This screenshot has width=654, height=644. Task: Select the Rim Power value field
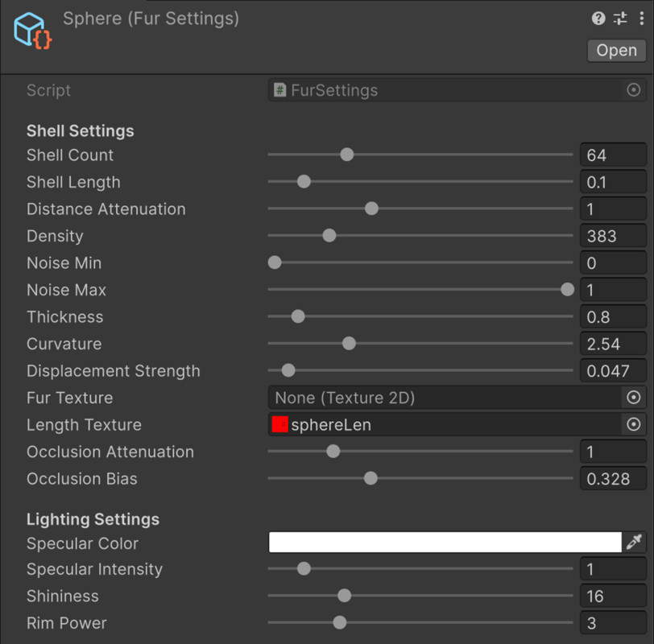point(613,622)
